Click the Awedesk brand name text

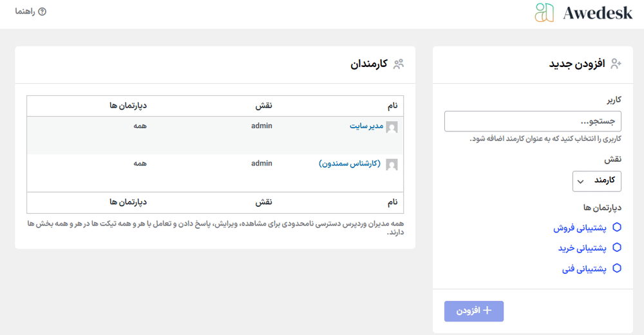point(597,13)
